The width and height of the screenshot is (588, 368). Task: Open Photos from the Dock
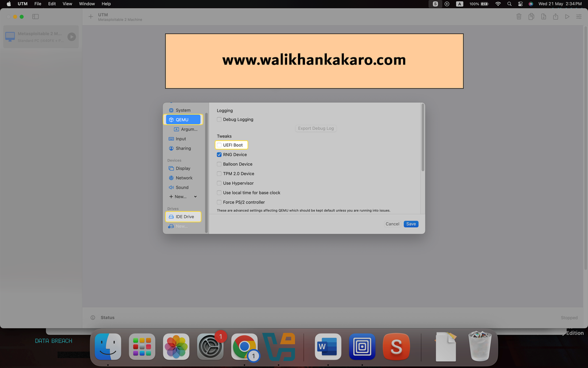pyautogui.click(x=176, y=347)
